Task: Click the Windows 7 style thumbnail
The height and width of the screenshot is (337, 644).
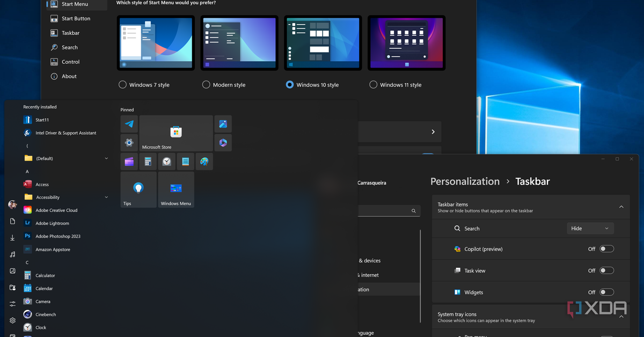Action: tap(156, 42)
